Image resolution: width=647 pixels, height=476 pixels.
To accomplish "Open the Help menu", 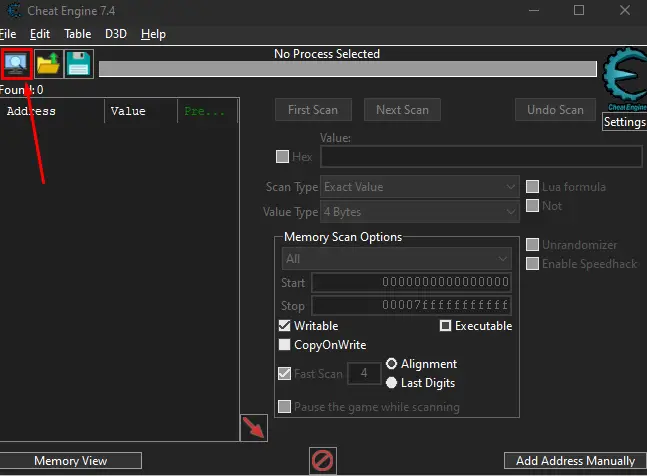I will 153,34.
